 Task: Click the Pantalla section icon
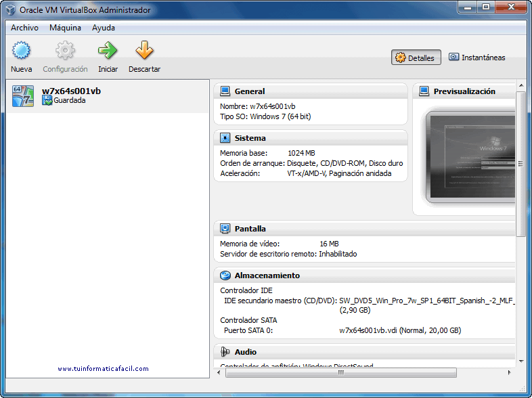coord(225,229)
